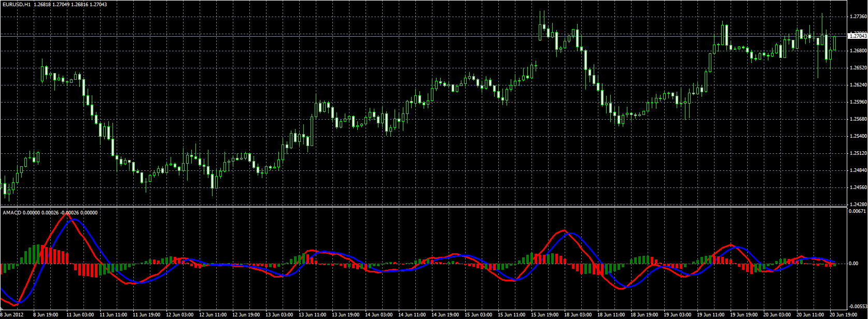Screen dimensions: 868x319
Task: Click the 8 Jun 2012 date label
Action: pyautogui.click(x=12, y=314)
